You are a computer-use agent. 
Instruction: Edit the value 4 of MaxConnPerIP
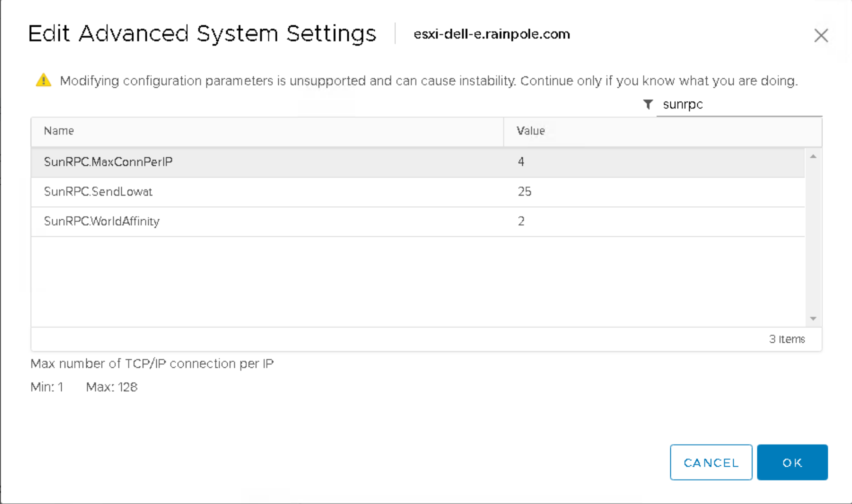point(521,162)
